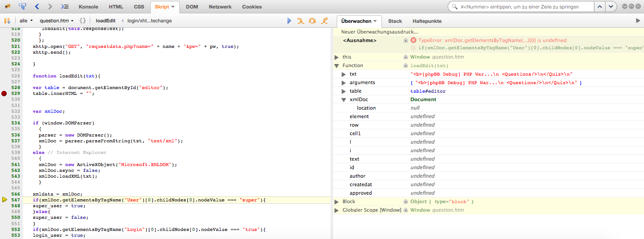Open the 'alle' script filter dropdown
Screen dimensions: 644x239
pos(26,21)
